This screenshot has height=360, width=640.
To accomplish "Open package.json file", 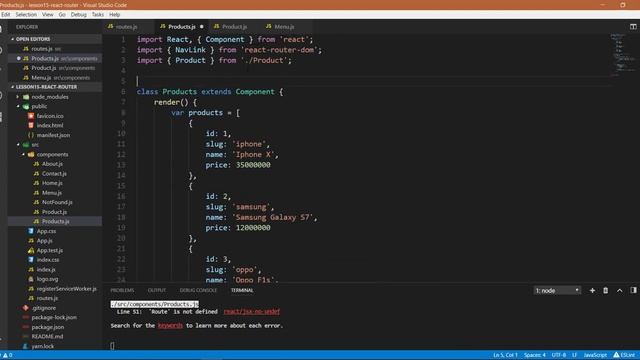I will point(48,327).
